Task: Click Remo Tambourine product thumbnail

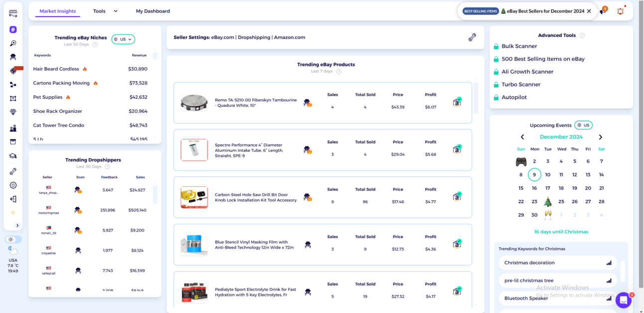Action: pyautogui.click(x=194, y=102)
